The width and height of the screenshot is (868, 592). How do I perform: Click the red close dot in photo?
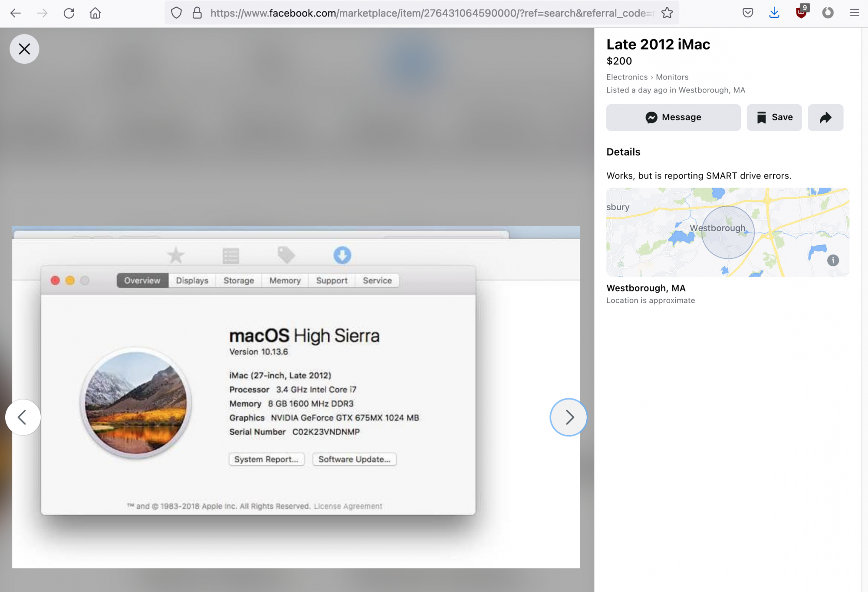point(55,281)
